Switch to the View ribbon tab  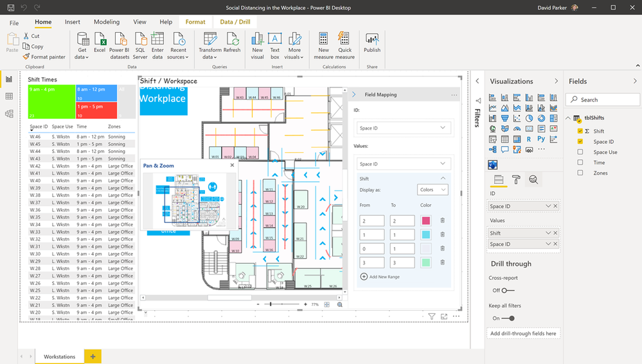139,22
